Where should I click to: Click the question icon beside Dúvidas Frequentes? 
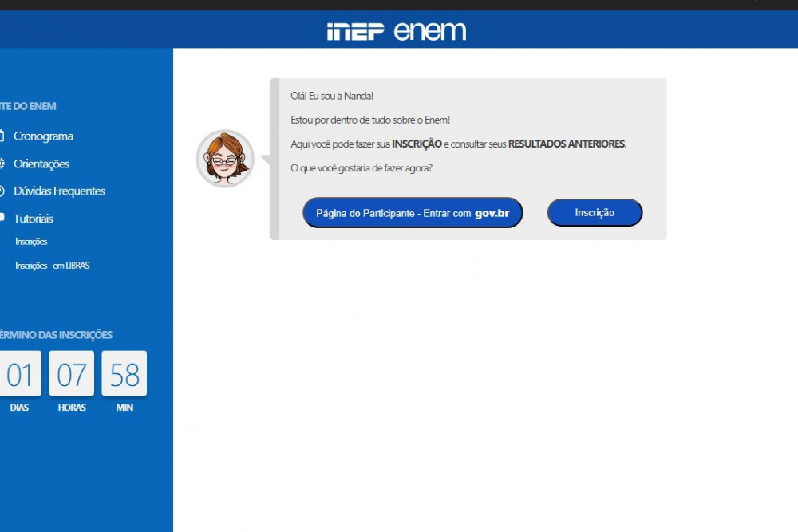tap(2, 191)
